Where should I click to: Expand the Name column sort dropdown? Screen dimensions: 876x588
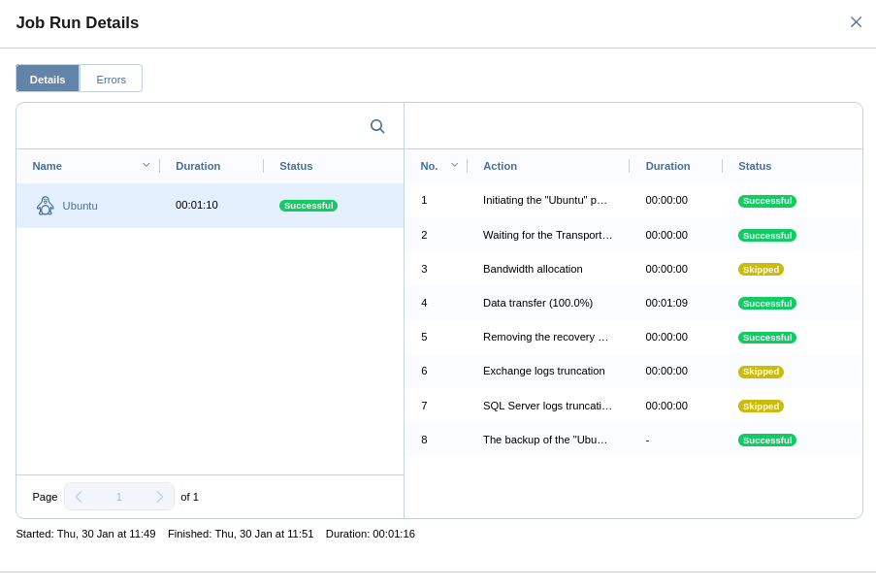point(146,165)
